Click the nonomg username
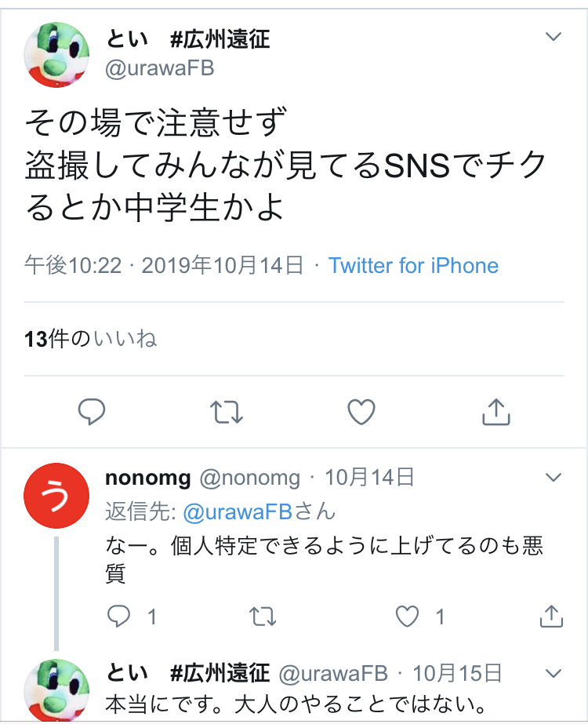 (x=147, y=478)
